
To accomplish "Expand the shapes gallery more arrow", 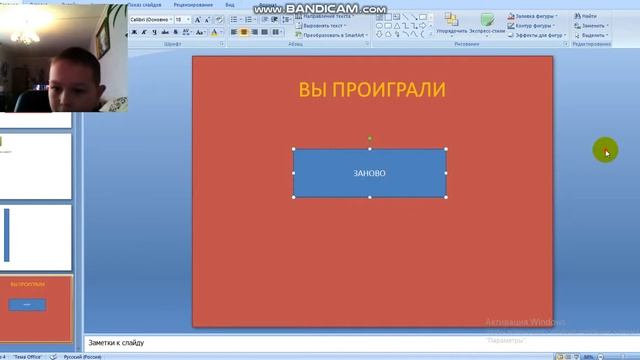I will point(431,35).
